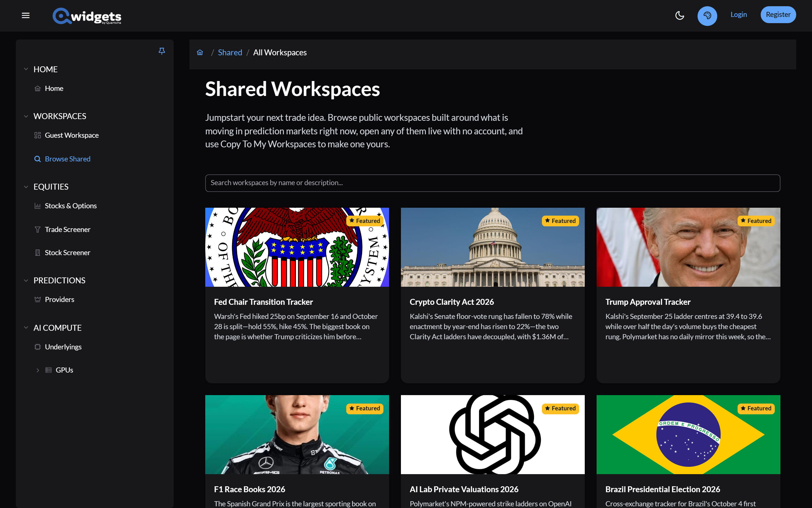Click the Guest Workspace grid icon
812x508 pixels.
coord(37,135)
